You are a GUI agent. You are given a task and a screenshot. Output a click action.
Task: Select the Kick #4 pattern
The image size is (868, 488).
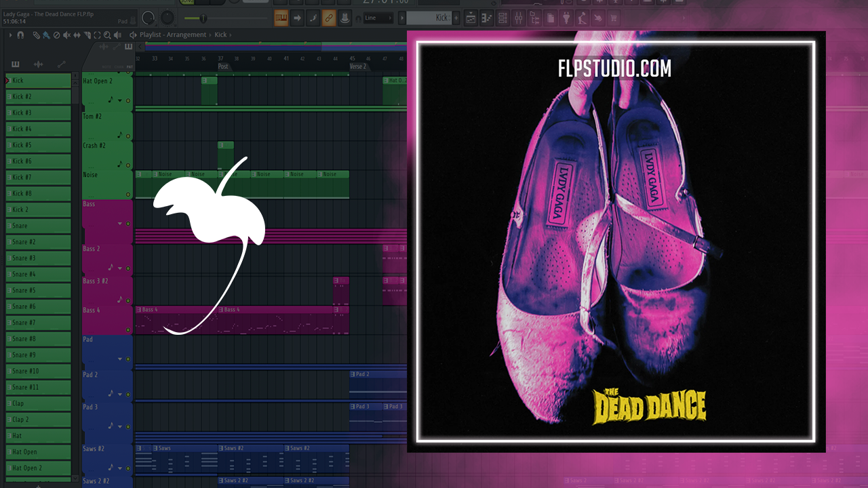[x=38, y=129]
